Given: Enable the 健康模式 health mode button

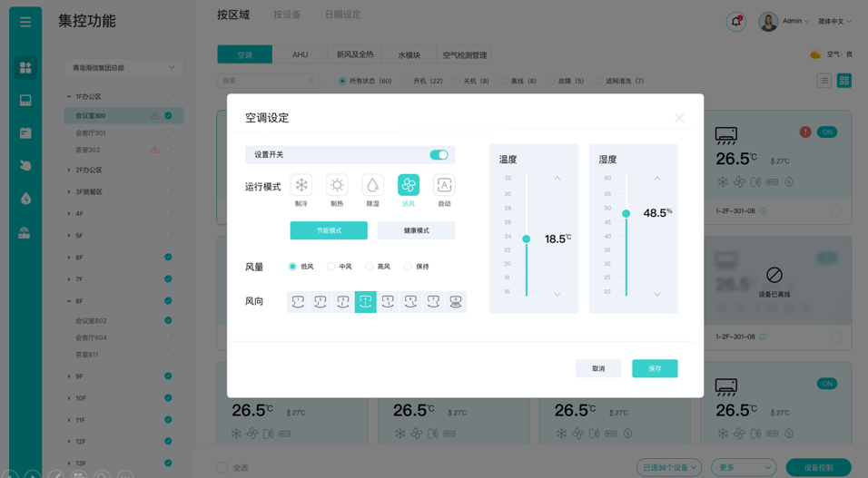Looking at the screenshot, I should point(416,230).
